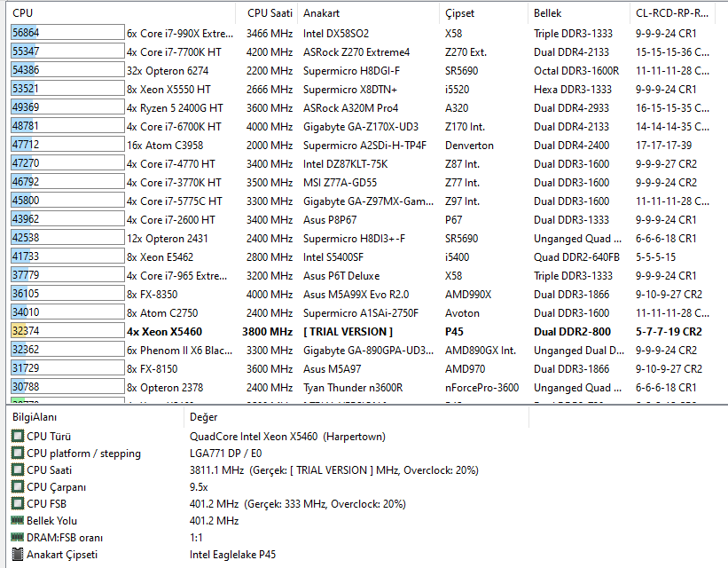Image resolution: width=728 pixels, height=568 pixels.
Task: Select the 8x FX-8150 row
Action: [364, 368]
